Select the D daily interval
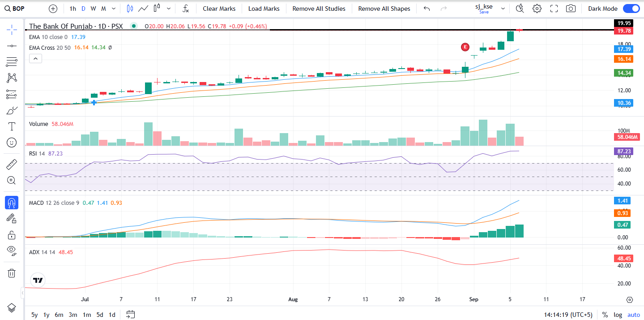This screenshot has height=320, width=644. click(x=83, y=9)
